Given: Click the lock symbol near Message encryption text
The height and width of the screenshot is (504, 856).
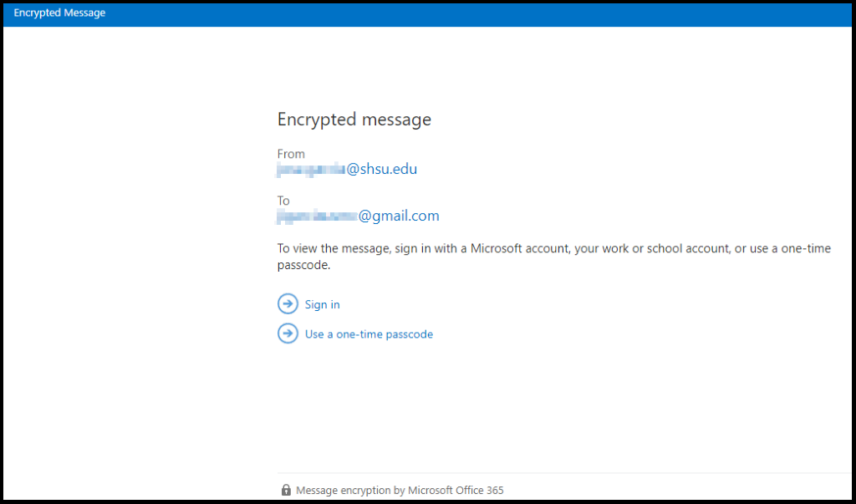Looking at the screenshot, I should point(285,490).
